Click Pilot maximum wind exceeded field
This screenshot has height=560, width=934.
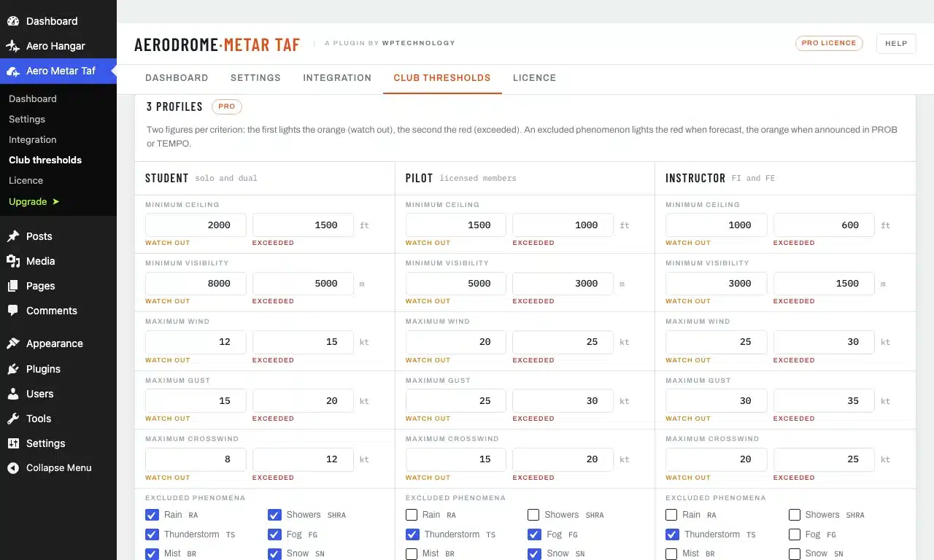click(x=563, y=342)
